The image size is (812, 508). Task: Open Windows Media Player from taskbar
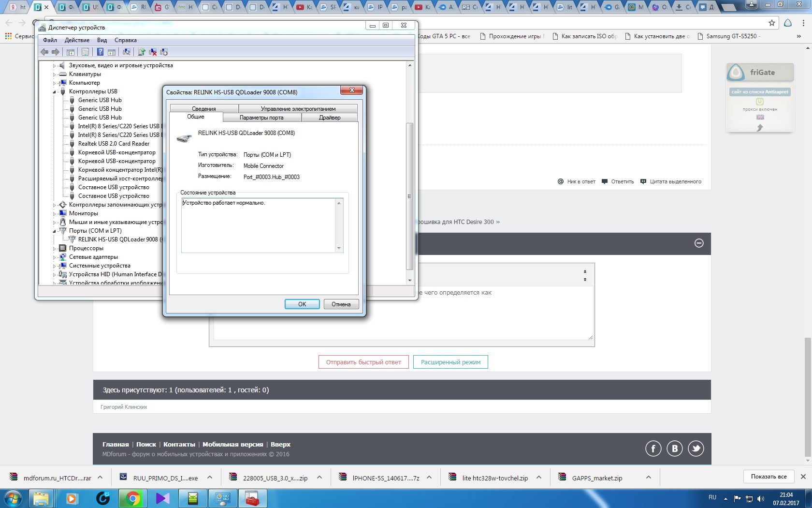[x=72, y=498]
